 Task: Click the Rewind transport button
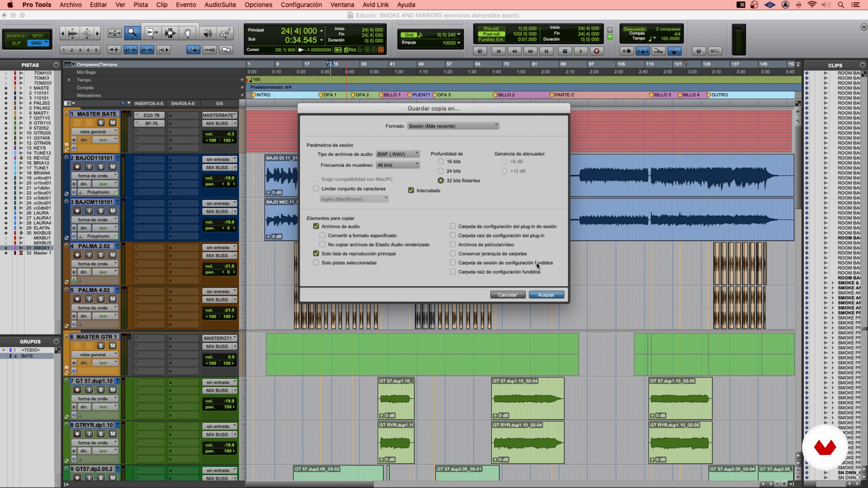click(514, 51)
